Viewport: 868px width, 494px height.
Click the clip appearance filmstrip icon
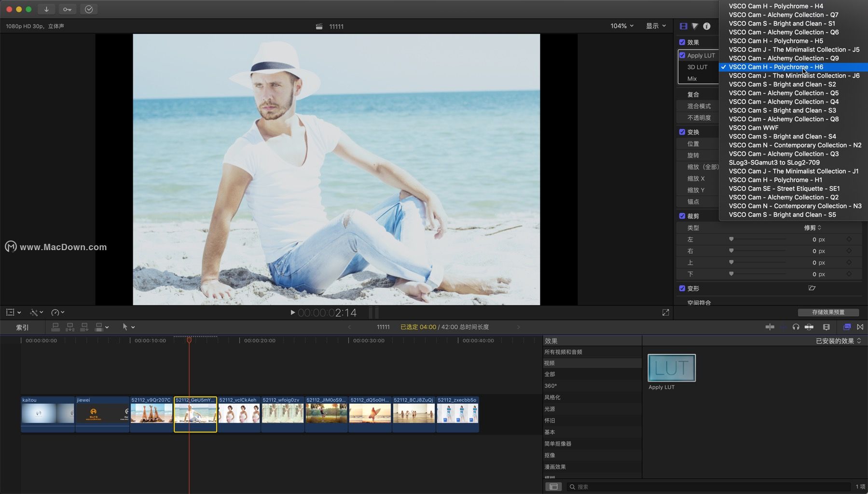(x=827, y=327)
